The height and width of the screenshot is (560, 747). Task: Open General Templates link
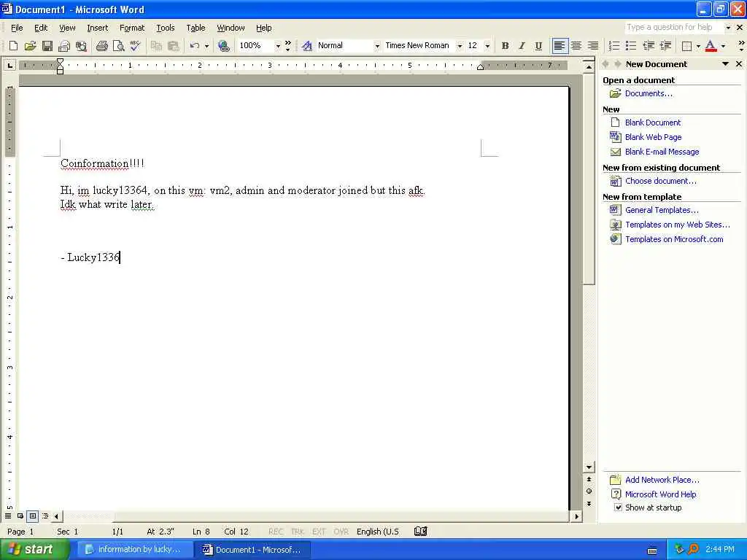pos(662,210)
